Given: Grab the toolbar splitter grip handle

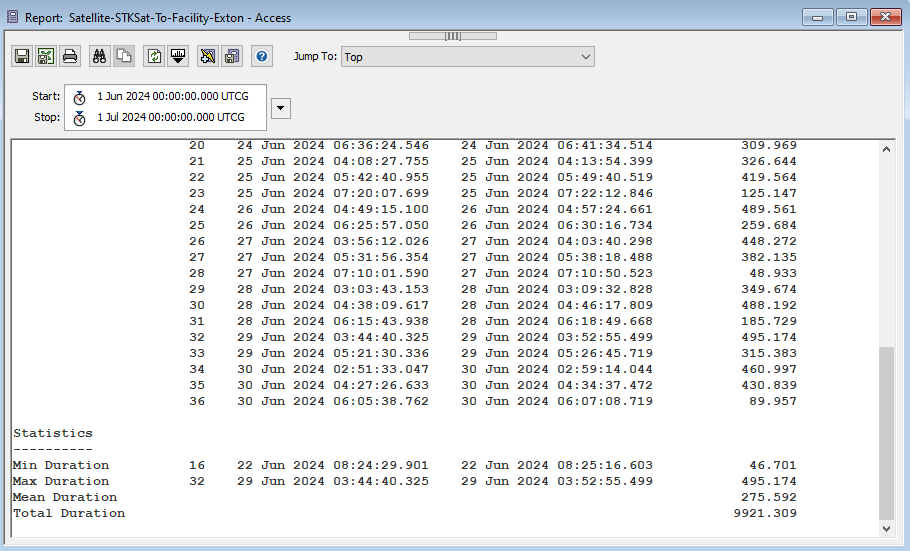Looking at the screenshot, I should [x=453, y=36].
